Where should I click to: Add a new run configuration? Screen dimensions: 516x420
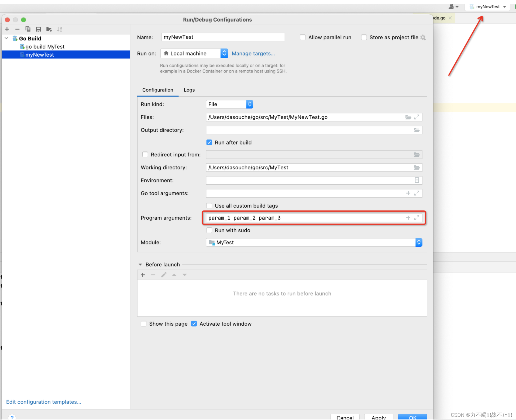[7, 29]
